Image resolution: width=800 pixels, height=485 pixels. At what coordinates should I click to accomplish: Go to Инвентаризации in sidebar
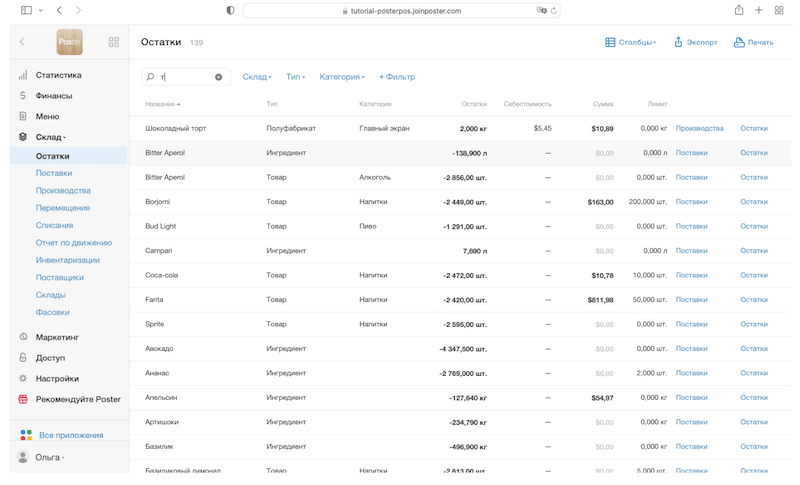tap(67, 260)
